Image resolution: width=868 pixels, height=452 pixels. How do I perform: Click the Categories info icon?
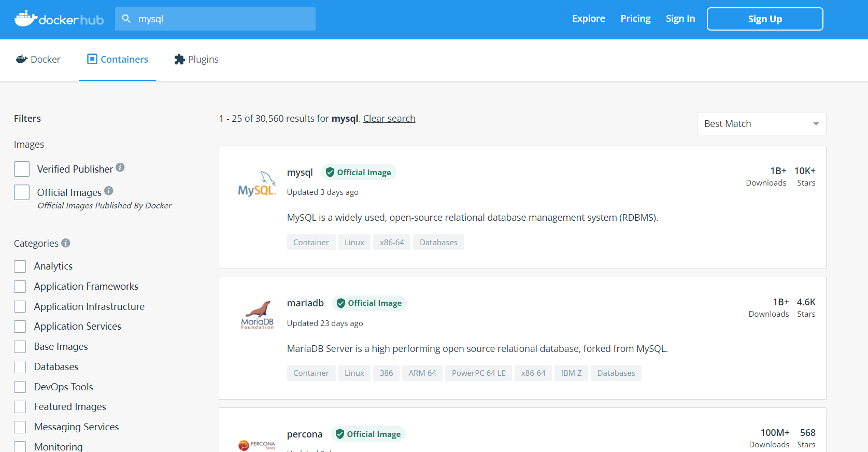[66, 243]
